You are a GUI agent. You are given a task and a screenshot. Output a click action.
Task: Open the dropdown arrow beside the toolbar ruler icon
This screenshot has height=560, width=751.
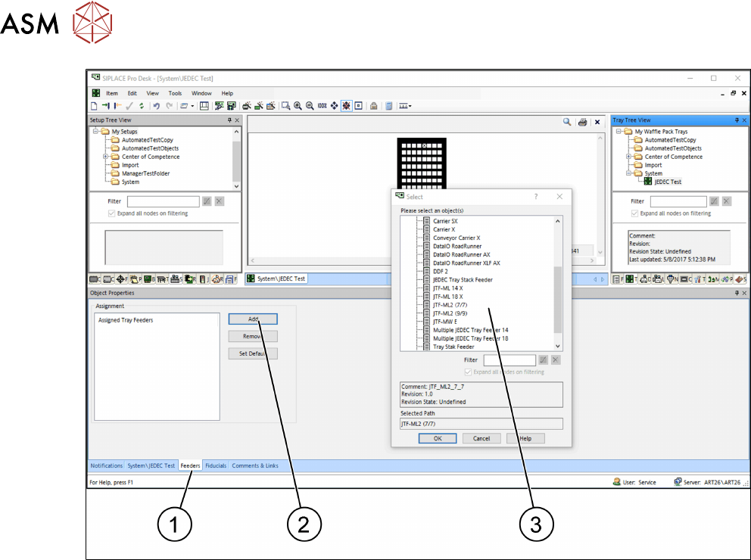(410, 106)
